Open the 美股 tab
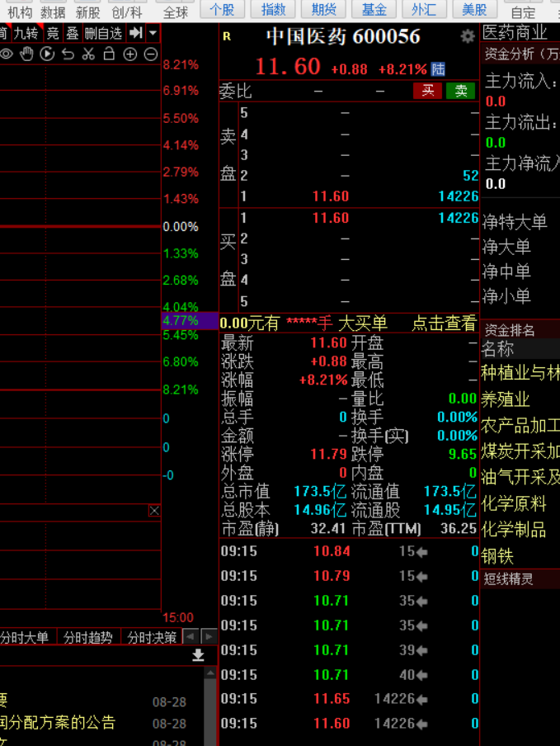Screen dimensions: 560x746 474,9
